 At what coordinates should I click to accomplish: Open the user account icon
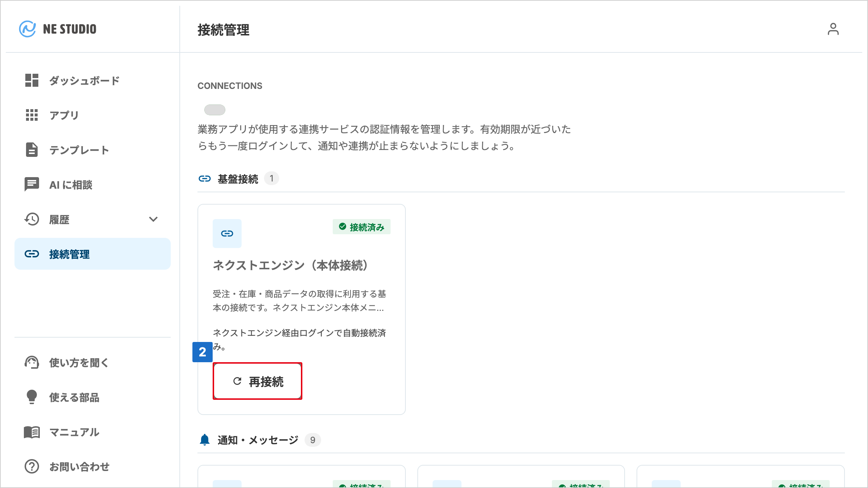833,29
